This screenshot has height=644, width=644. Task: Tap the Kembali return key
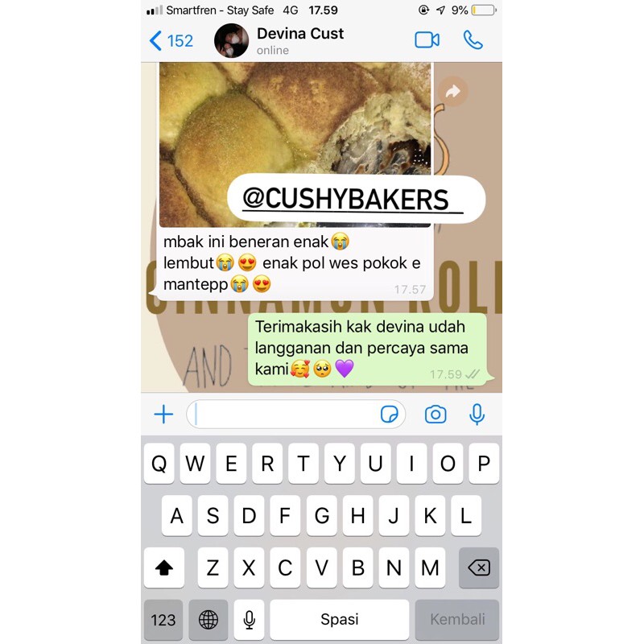tap(457, 619)
